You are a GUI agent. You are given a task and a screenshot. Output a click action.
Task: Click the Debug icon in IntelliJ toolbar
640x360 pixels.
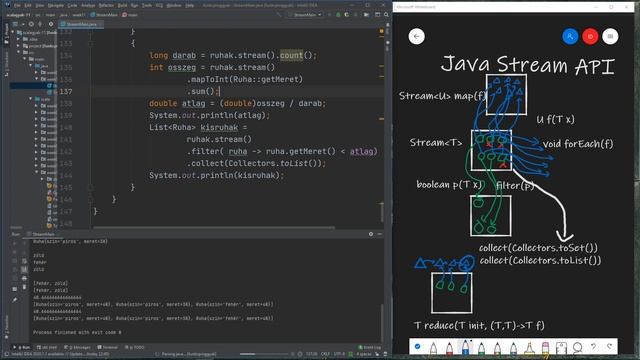click(338, 15)
